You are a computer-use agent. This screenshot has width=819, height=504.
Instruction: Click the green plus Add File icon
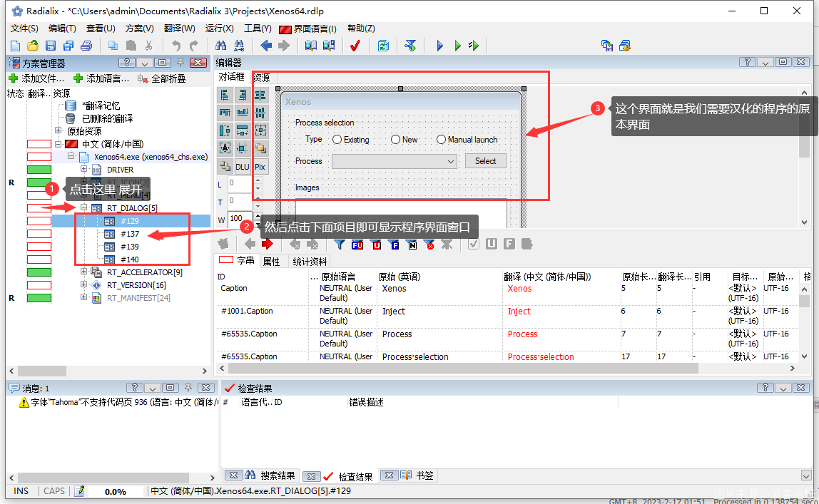click(x=14, y=78)
